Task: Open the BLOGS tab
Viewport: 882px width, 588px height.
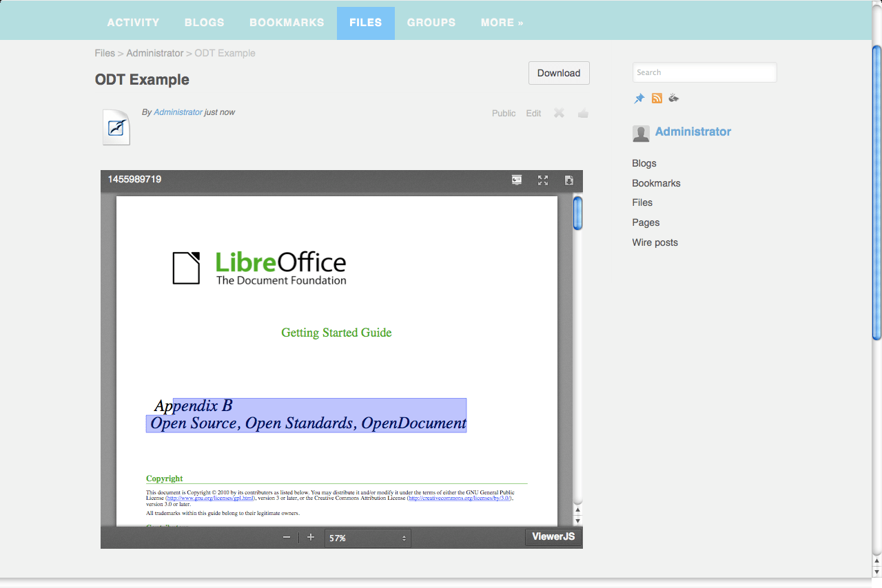Action: click(x=204, y=23)
